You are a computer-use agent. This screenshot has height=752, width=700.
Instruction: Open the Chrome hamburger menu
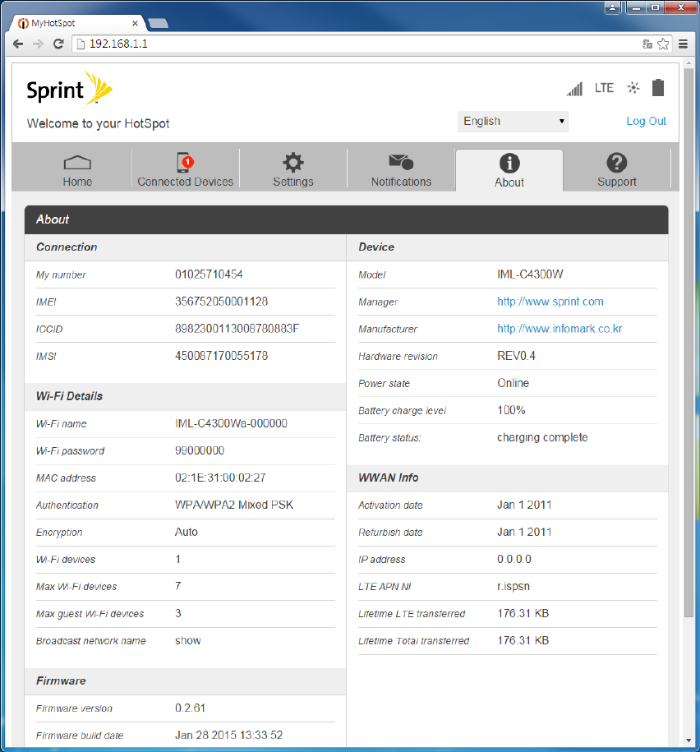click(x=684, y=44)
